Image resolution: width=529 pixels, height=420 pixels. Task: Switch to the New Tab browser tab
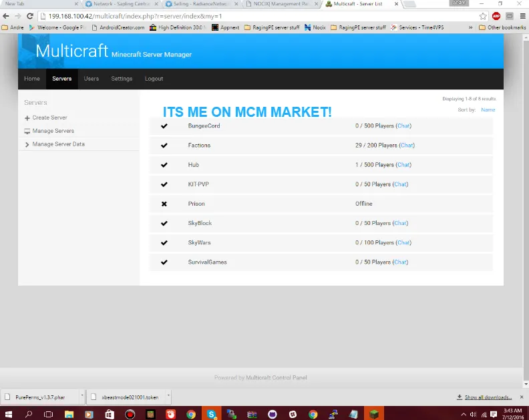(40, 4)
